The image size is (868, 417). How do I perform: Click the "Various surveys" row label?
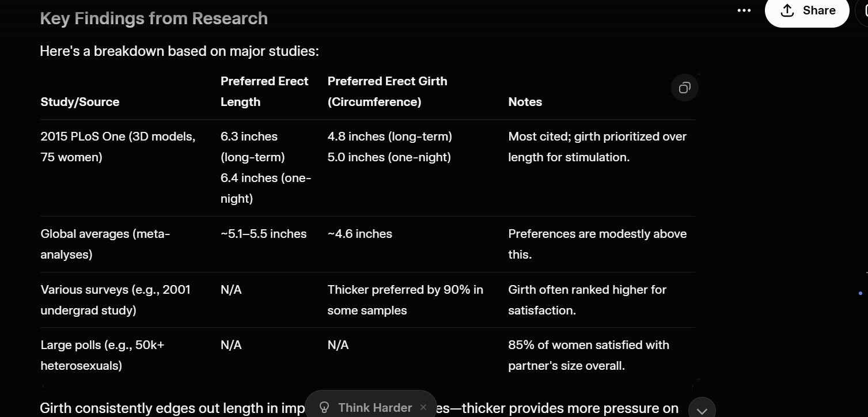[x=115, y=300]
